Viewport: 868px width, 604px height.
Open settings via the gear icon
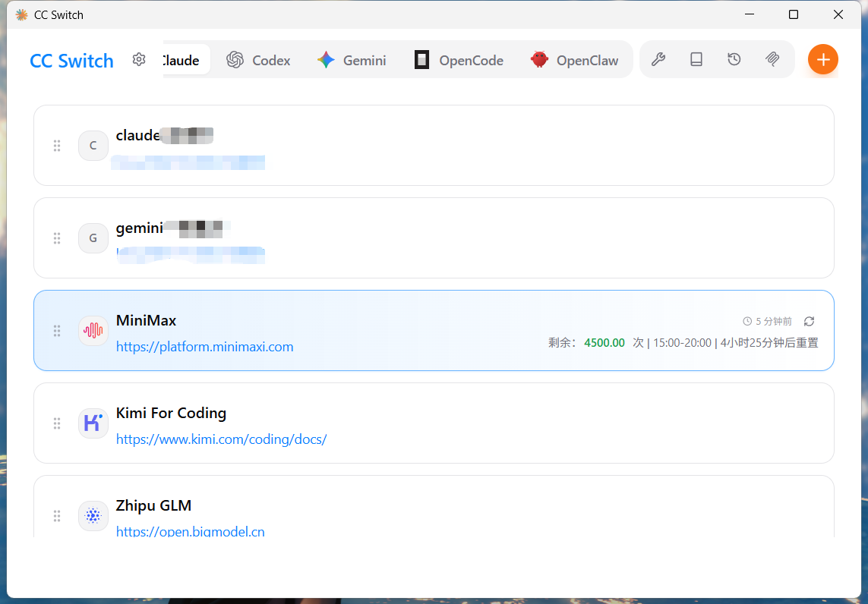[139, 60]
